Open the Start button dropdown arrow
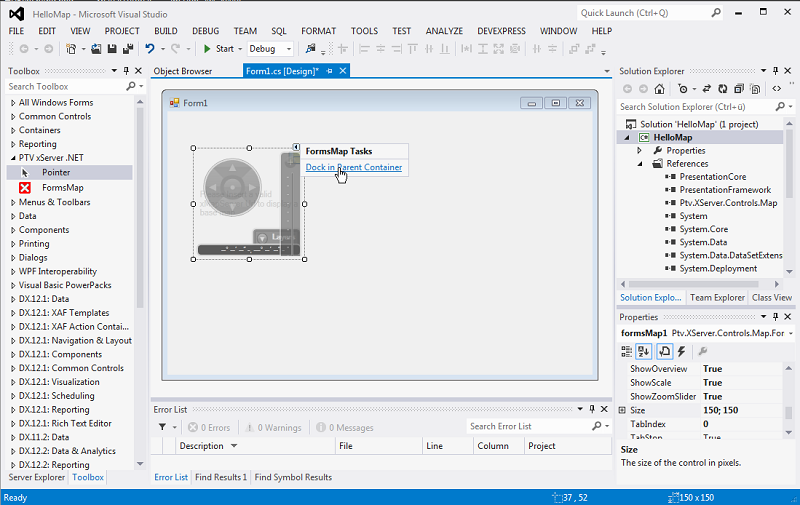 click(x=240, y=49)
